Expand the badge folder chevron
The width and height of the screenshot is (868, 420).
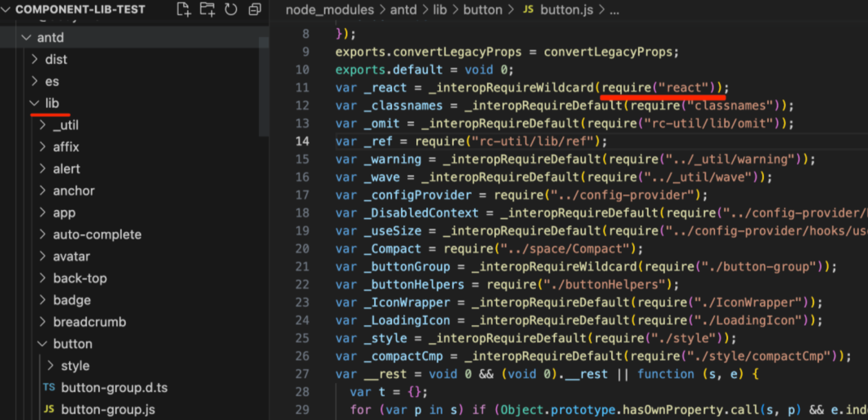pyautogui.click(x=43, y=300)
